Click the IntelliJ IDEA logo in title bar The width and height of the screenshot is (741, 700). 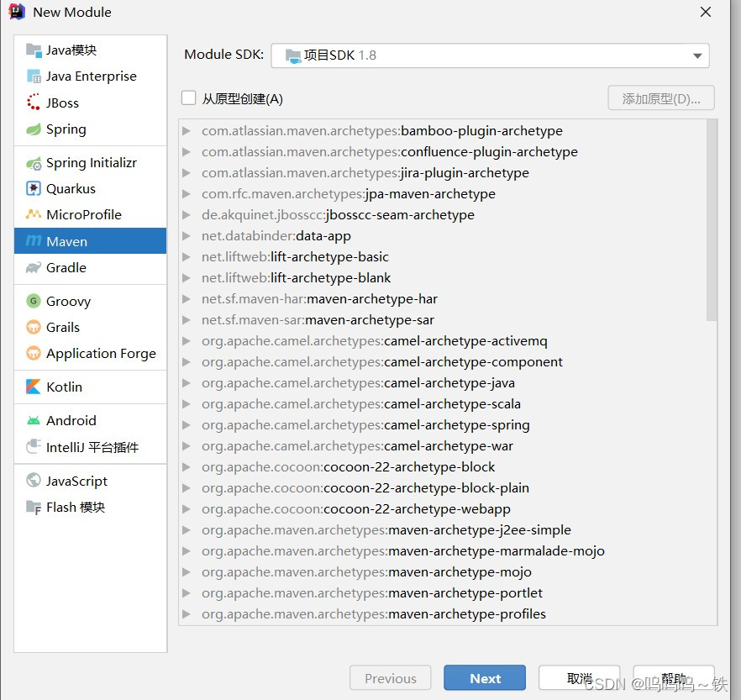coord(17,12)
